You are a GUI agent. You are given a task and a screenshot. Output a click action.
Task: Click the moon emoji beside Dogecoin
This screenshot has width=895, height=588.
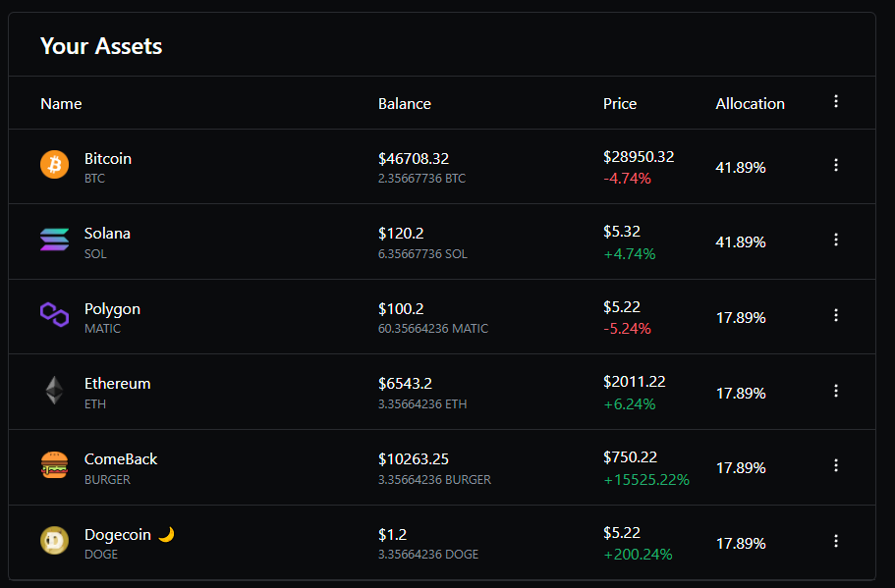166,534
